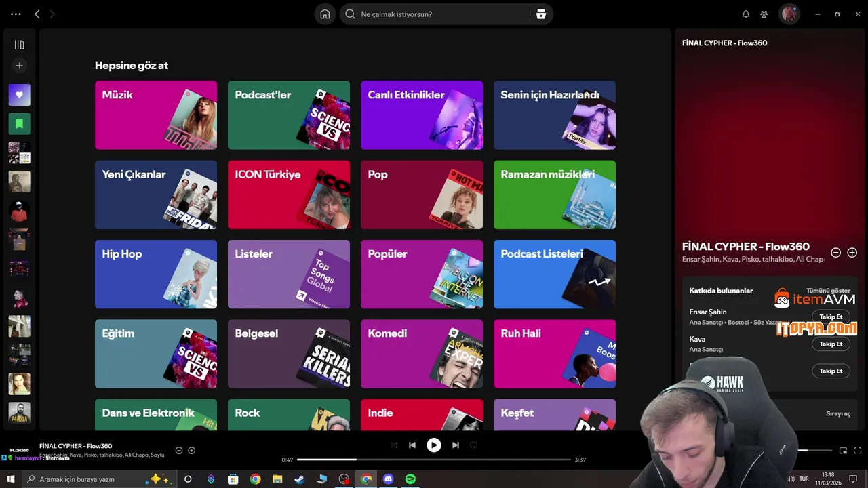This screenshot has height=488, width=868.
Task: Click the Windows taskbar search box
Action: [100, 479]
